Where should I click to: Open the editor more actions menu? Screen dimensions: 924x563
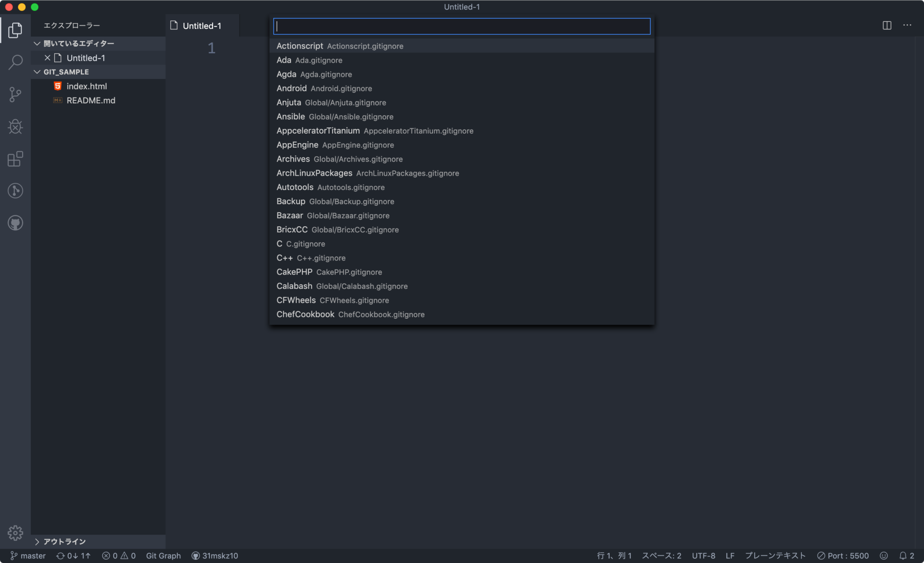[x=907, y=26]
